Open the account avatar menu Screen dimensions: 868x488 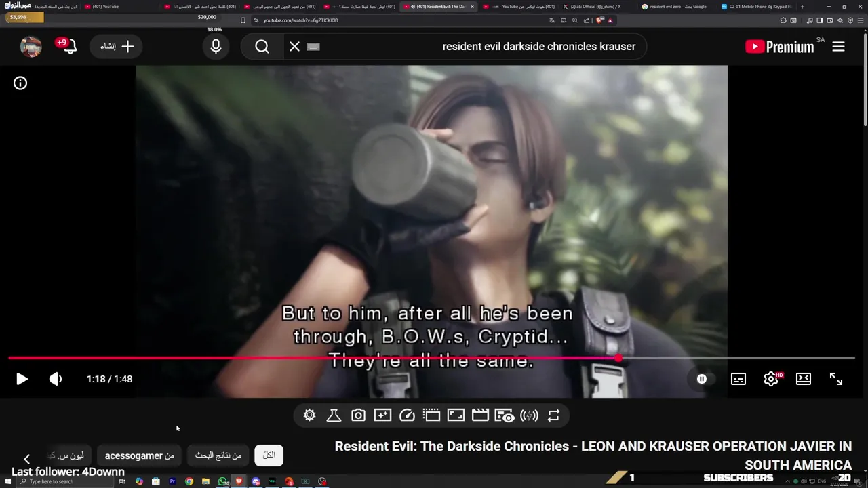31,47
